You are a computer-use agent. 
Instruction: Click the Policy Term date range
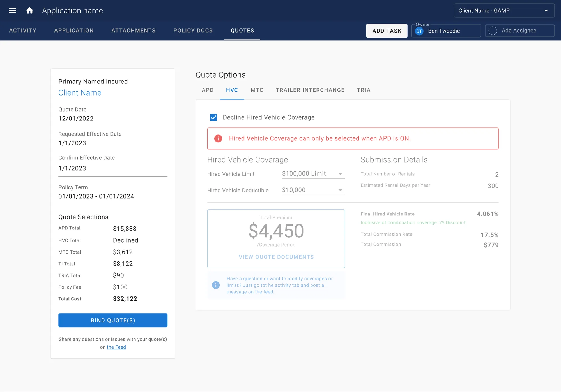point(96,196)
